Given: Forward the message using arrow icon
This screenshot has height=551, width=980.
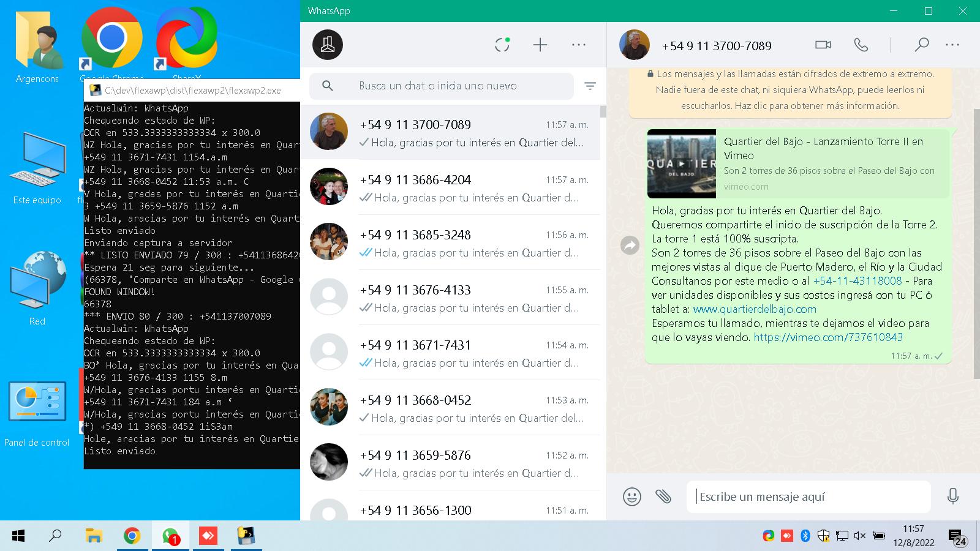Looking at the screenshot, I should (630, 246).
